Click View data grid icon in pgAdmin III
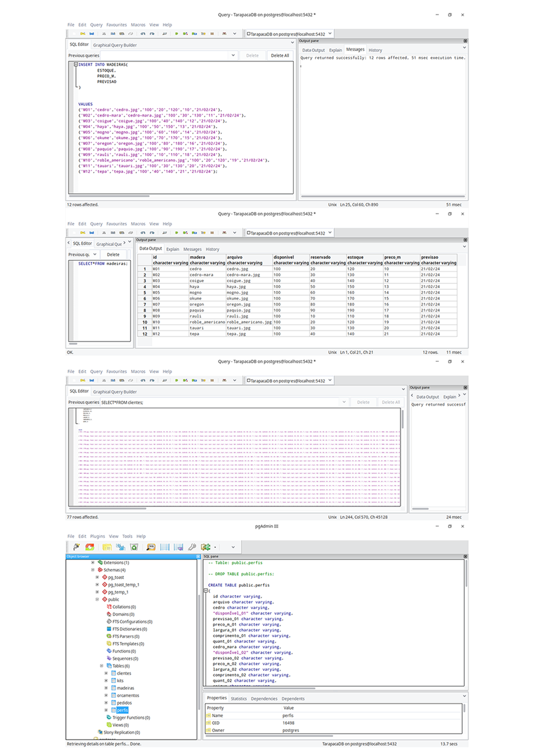Image resolution: width=534 pixels, height=756 pixels. [x=165, y=547]
